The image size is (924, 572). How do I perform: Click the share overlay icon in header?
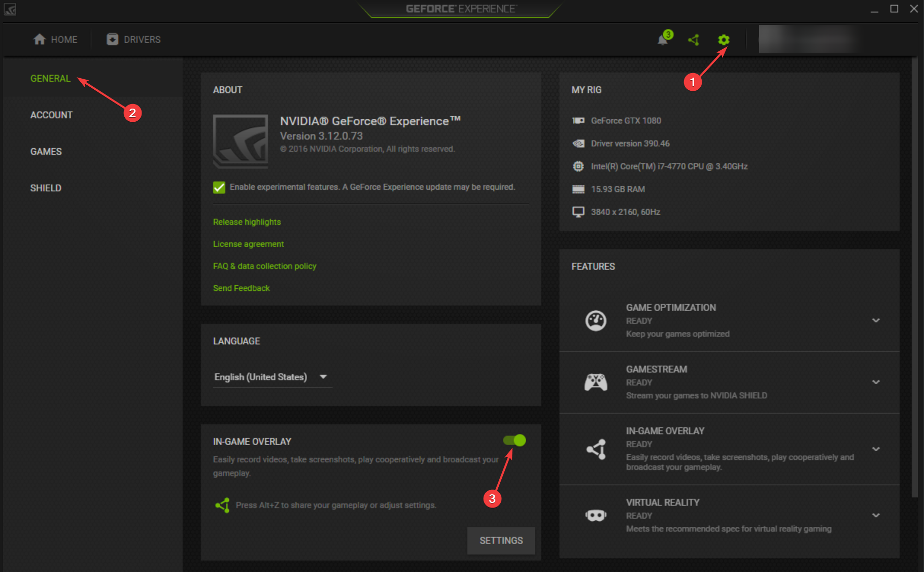tap(694, 40)
